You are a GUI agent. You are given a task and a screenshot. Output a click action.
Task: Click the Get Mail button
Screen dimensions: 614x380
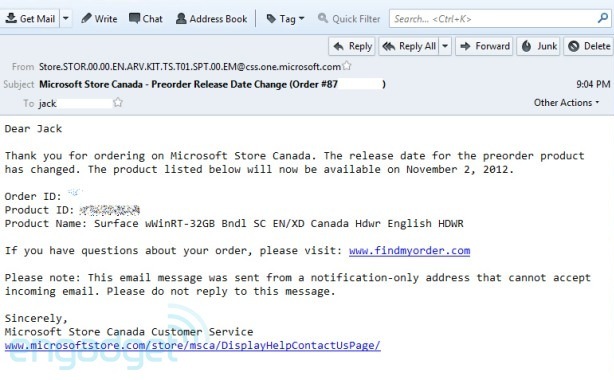[30, 18]
